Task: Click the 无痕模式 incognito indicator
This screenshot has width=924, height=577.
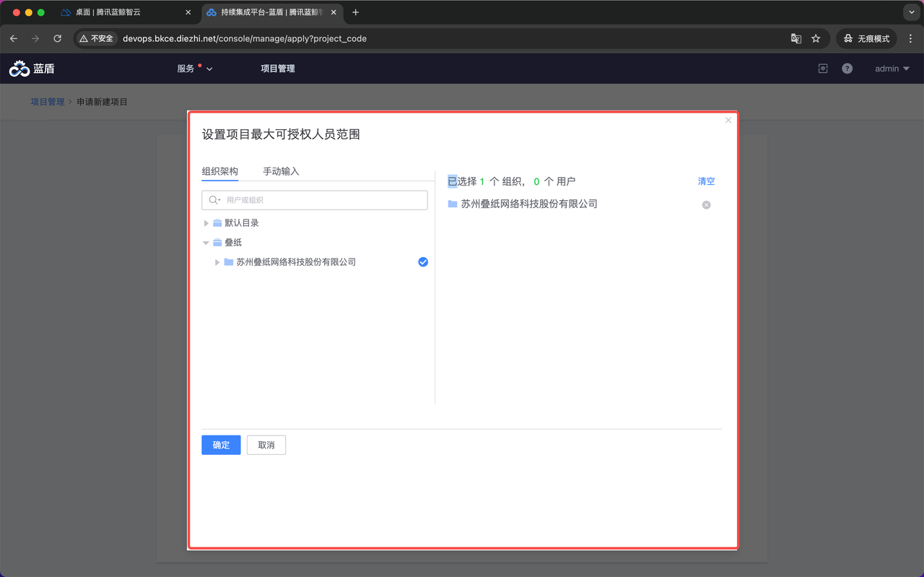Action: pyautogui.click(x=867, y=38)
